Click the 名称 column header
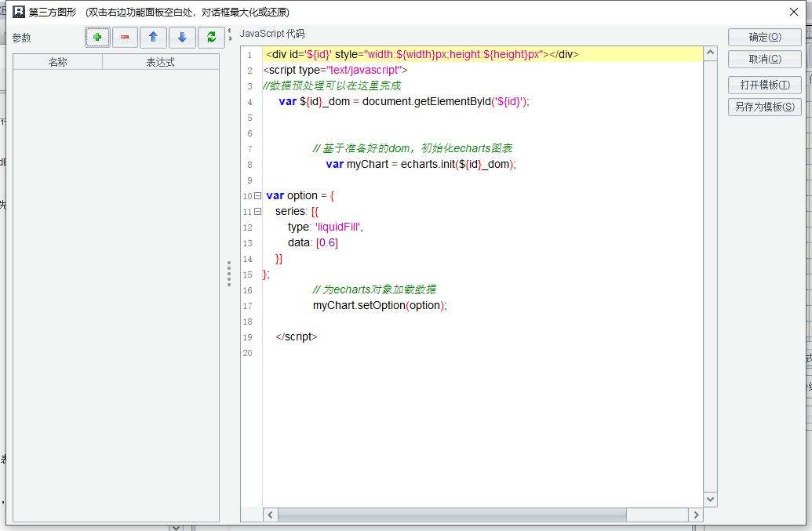 pyautogui.click(x=58, y=63)
